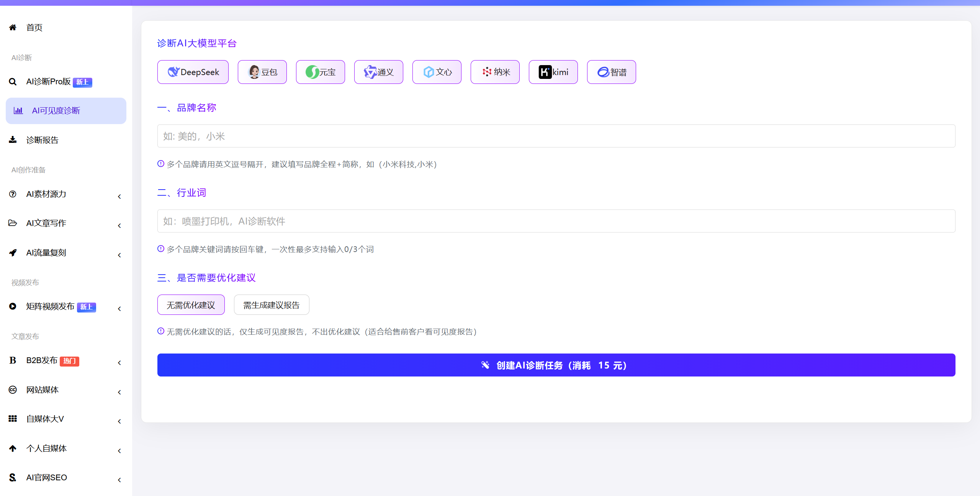Expand the 网站媒体 submenu chevron

tap(119, 392)
